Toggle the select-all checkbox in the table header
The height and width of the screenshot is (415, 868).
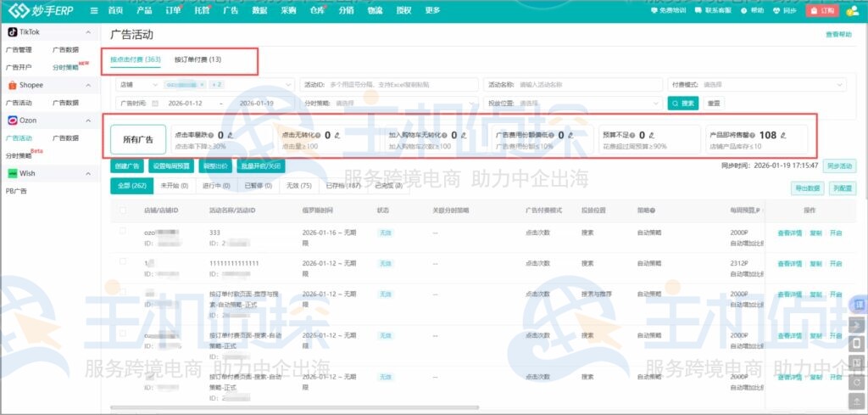click(x=123, y=210)
